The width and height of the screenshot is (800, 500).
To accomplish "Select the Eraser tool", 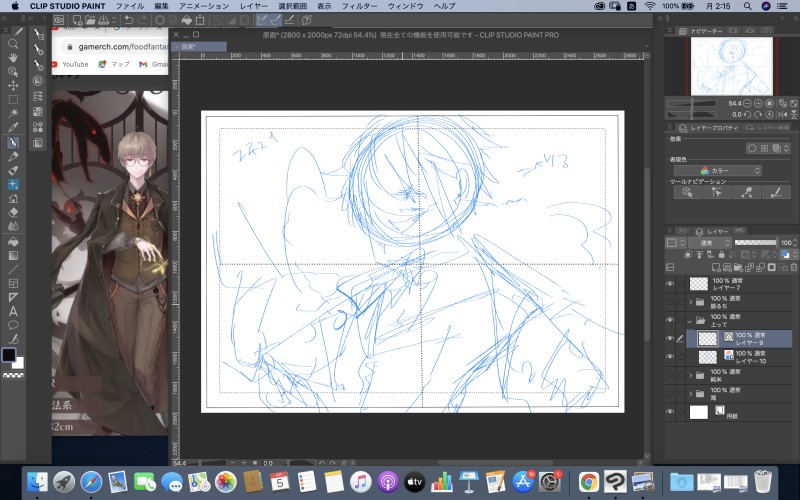I will point(13,212).
